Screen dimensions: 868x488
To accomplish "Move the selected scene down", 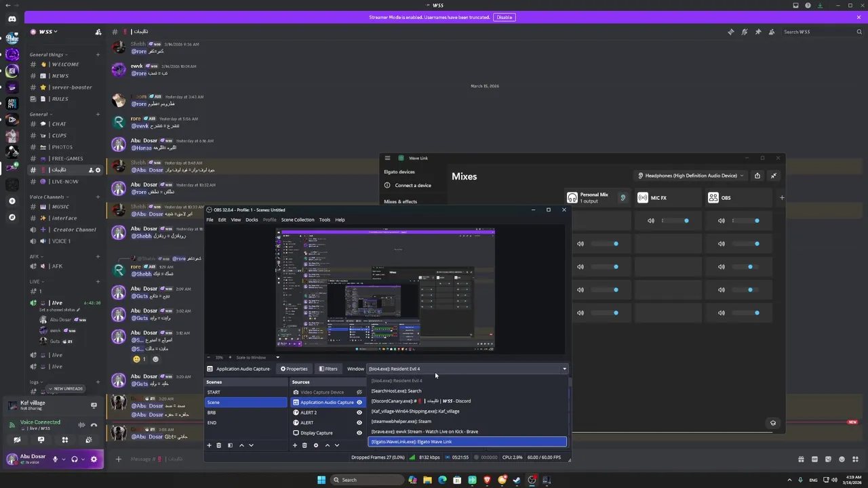I will point(251,445).
